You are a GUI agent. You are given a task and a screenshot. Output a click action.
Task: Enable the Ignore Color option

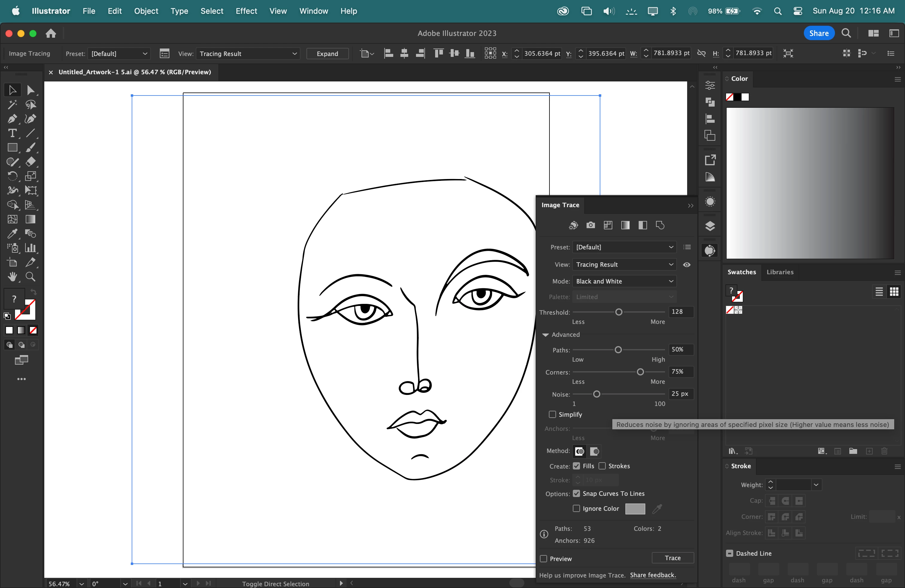click(576, 508)
